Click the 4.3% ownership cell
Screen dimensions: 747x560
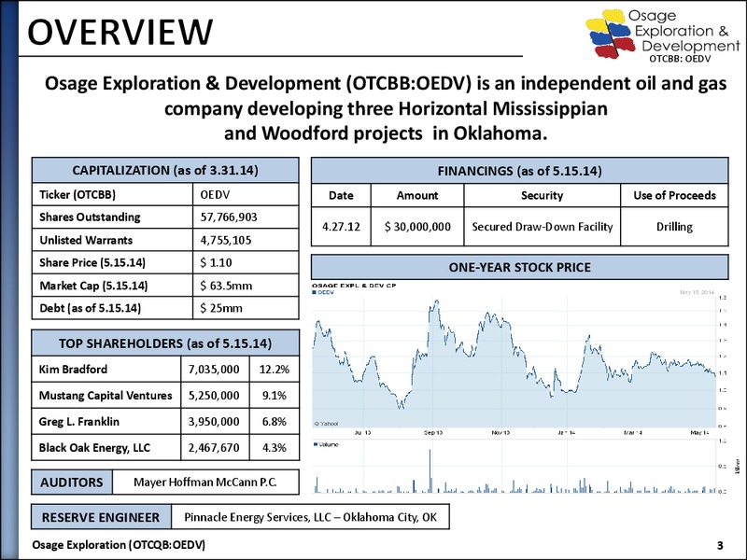275,448
